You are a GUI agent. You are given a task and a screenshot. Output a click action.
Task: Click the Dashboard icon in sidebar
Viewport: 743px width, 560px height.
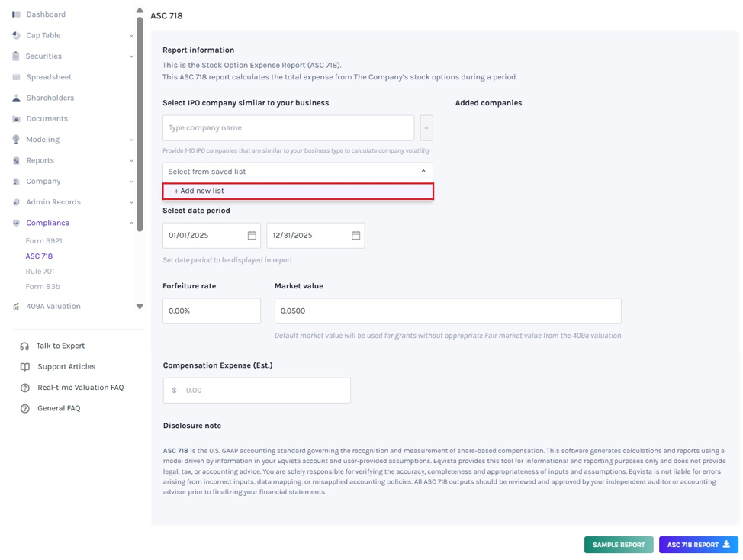(x=16, y=14)
